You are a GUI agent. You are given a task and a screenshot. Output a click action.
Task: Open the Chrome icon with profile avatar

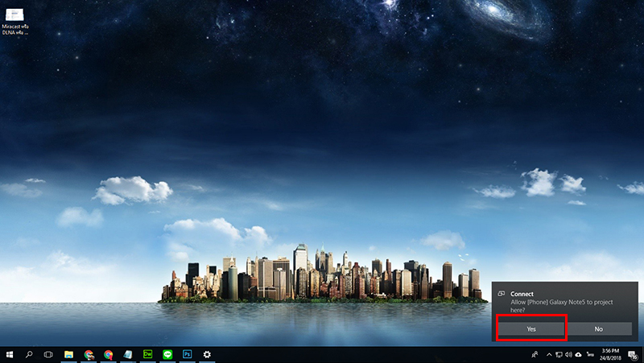pos(89,354)
